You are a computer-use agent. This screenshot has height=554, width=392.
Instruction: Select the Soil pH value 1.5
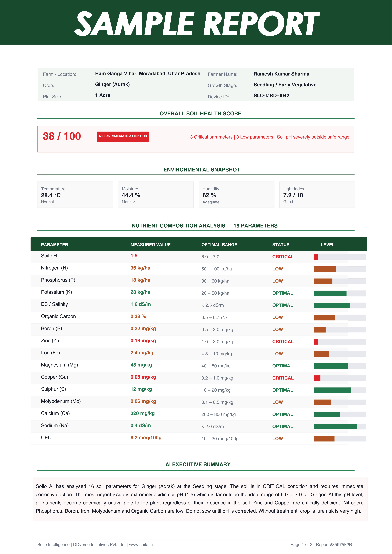134,256
